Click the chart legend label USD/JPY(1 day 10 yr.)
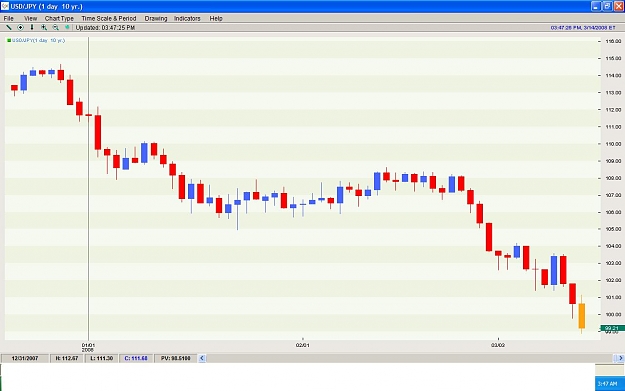This screenshot has width=625, height=391. (x=38, y=40)
